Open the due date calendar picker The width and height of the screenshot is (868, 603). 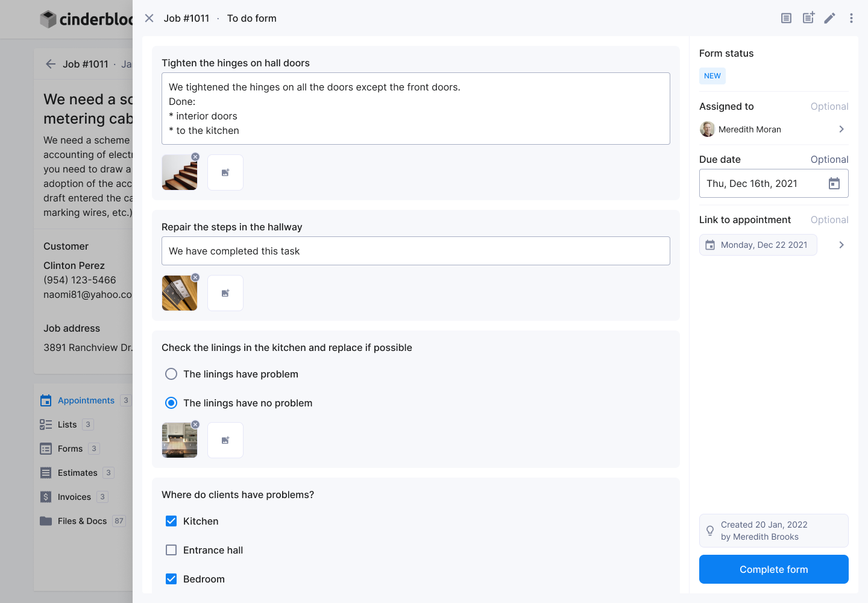834,183
